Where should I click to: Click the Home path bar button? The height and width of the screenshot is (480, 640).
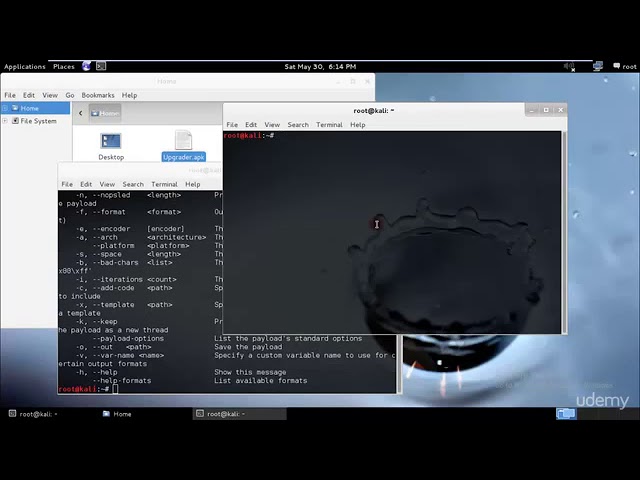tap(105, 113)
